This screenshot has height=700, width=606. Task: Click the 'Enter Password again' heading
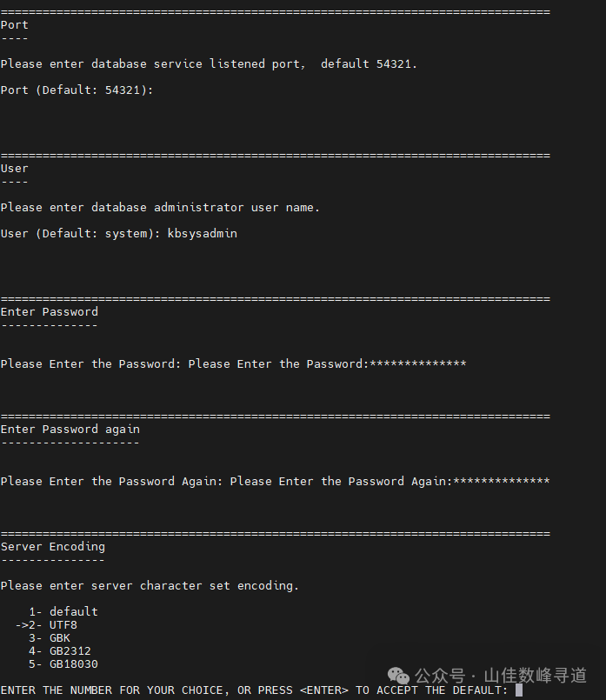70,430
